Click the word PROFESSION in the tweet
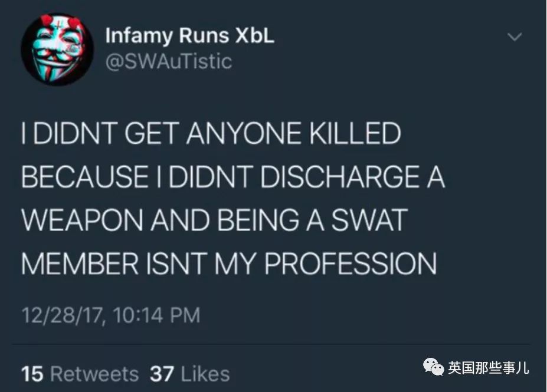Screen dimensions: 547x392 click(351, 263)
